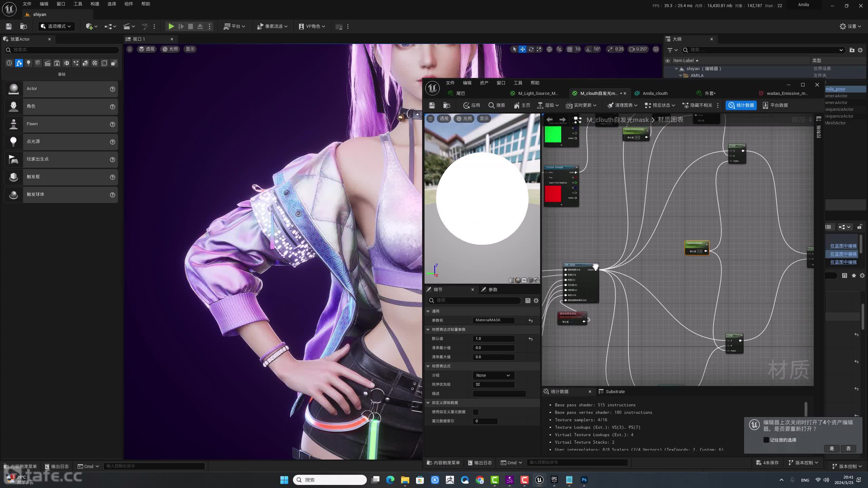The width and height of the screenshot is (868, 488).
Task: Switch to the Amila_clouth tab
Action: point(655,94)
